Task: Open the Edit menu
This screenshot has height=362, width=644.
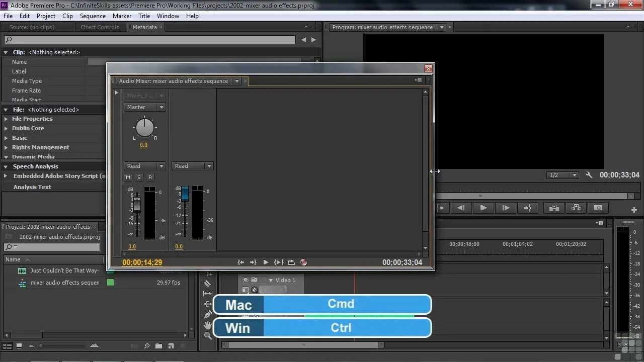Action: (x=25, y=16)
